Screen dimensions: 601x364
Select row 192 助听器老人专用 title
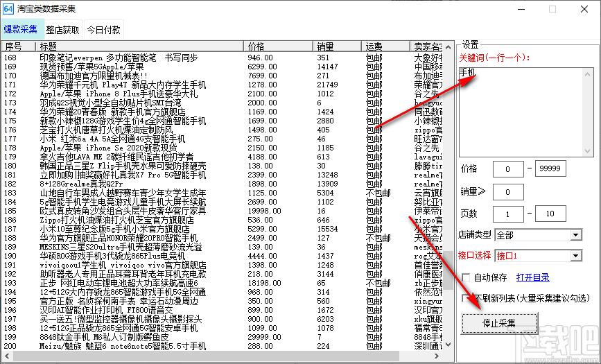(x=123, y=274)
